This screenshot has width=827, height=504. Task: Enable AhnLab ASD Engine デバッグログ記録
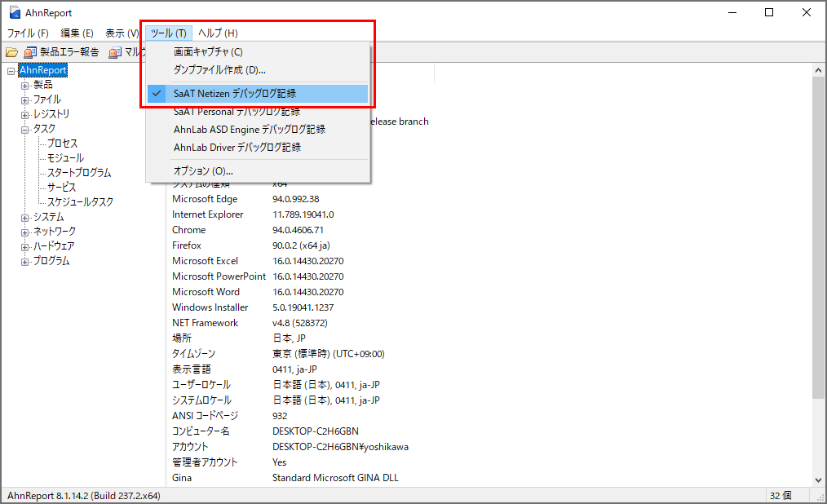[258, 130]
